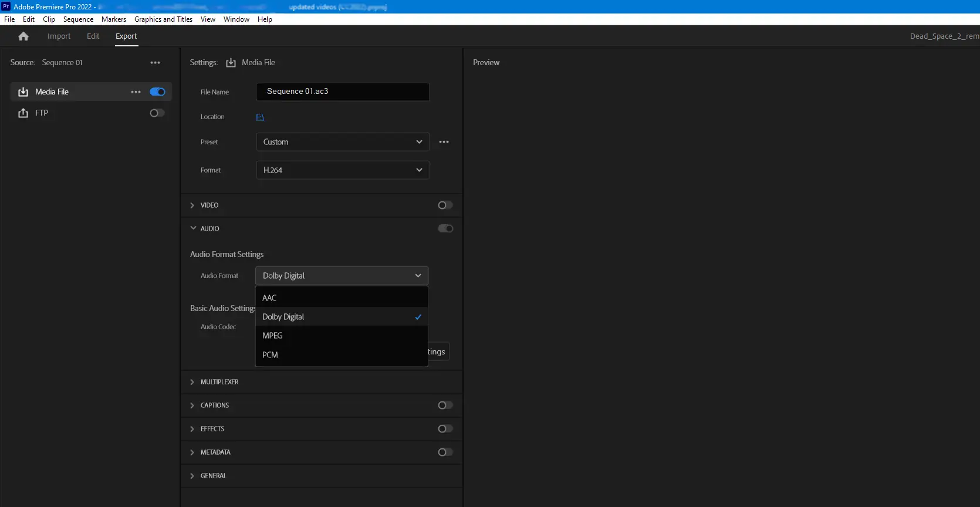Click the File Name field with Sequence 01.ac3
Screen dimensions: 980x507
[x=343, y=92]
